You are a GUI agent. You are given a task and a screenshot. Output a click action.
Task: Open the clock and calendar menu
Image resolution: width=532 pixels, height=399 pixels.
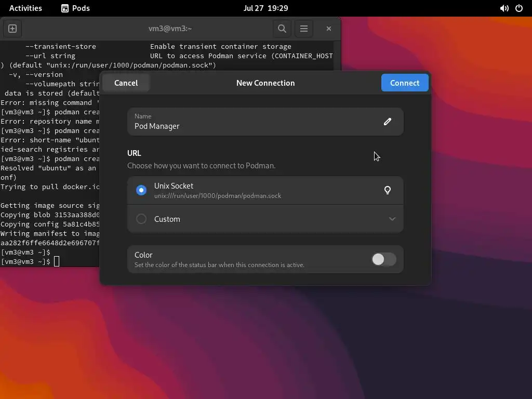(x=265, y=8)
